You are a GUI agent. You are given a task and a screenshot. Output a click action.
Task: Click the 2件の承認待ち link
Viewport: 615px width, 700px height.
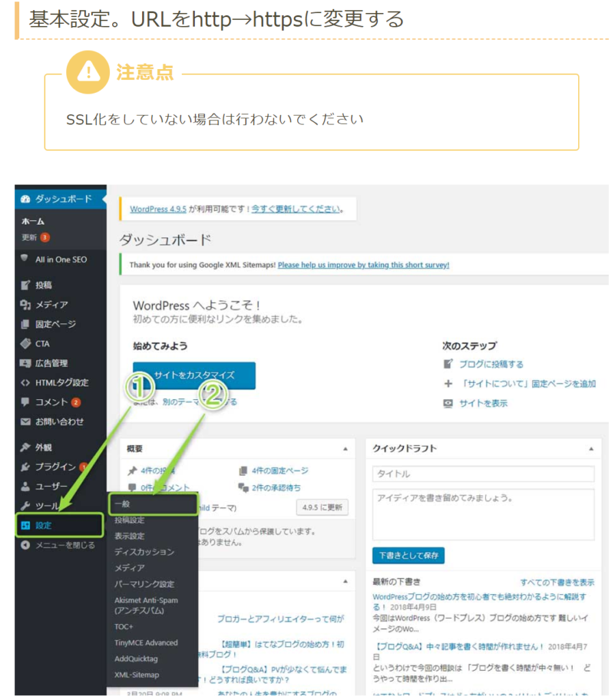[276, 488]
